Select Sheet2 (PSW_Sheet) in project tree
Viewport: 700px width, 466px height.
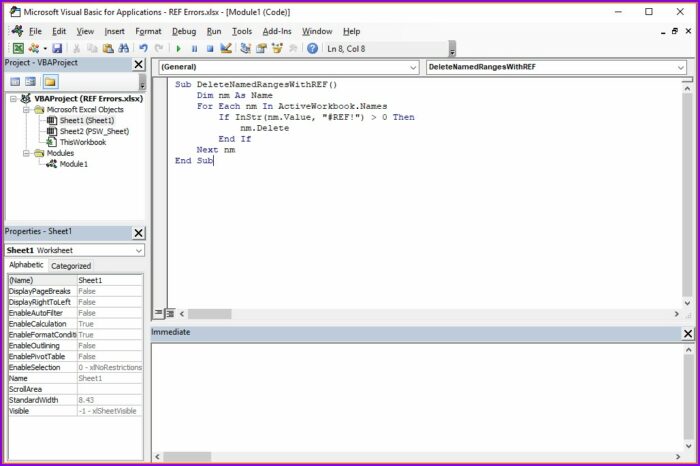[94, 131]
